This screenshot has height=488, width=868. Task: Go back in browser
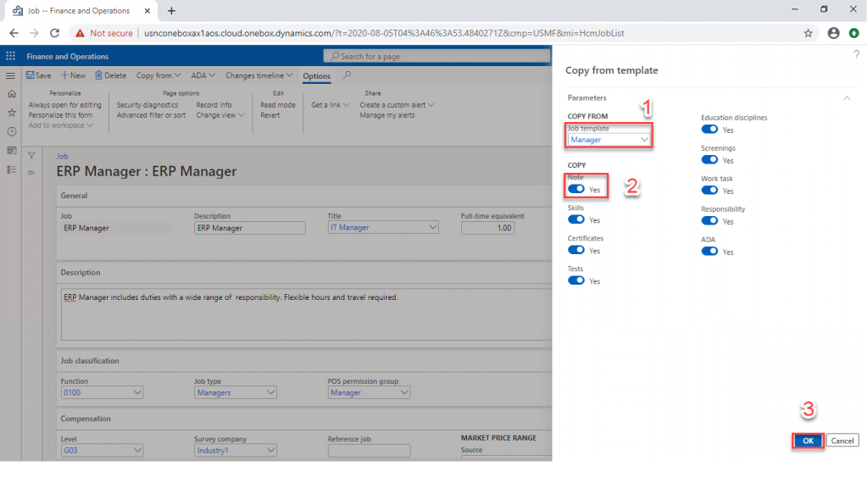[x=14, y=33]
